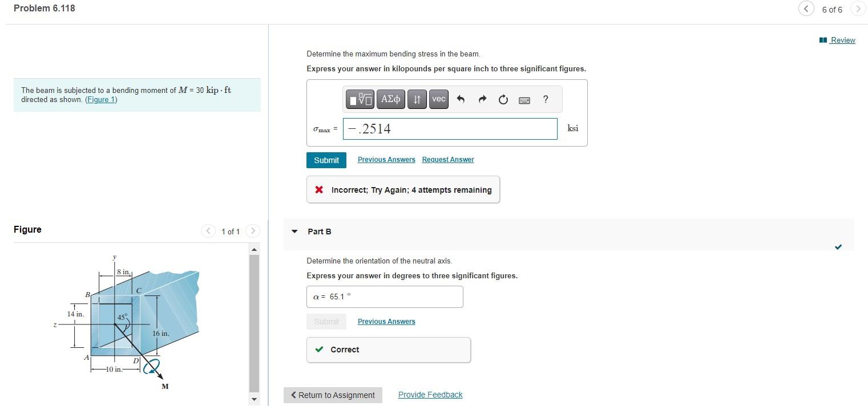Click the question mark help icon
Screen dimensions: 868x406
(546, 99)
